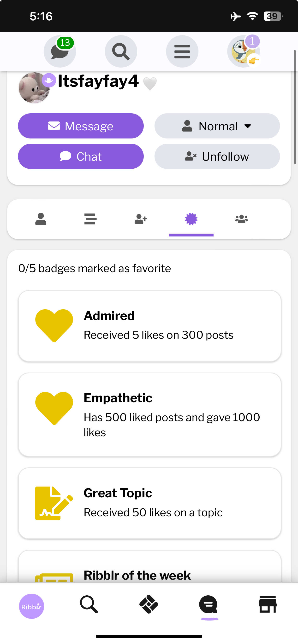Open Itsfayfay4's teddy bear profile picture

[34, 87]
